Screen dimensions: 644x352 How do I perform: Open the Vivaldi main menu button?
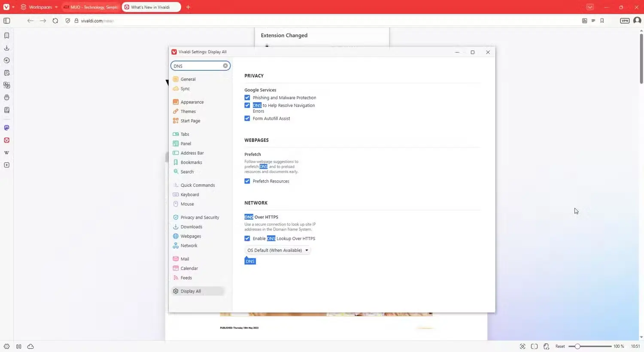(6, 7)
